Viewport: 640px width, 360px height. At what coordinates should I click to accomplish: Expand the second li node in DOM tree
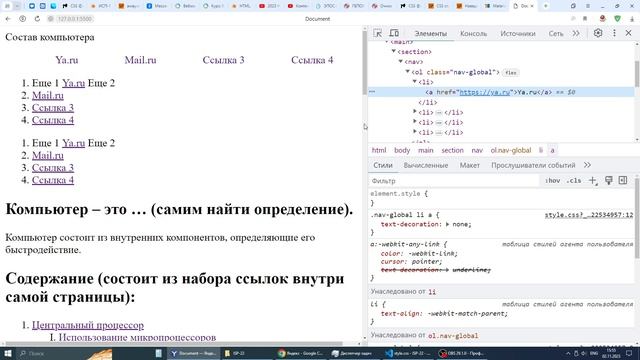click(415, 112)
